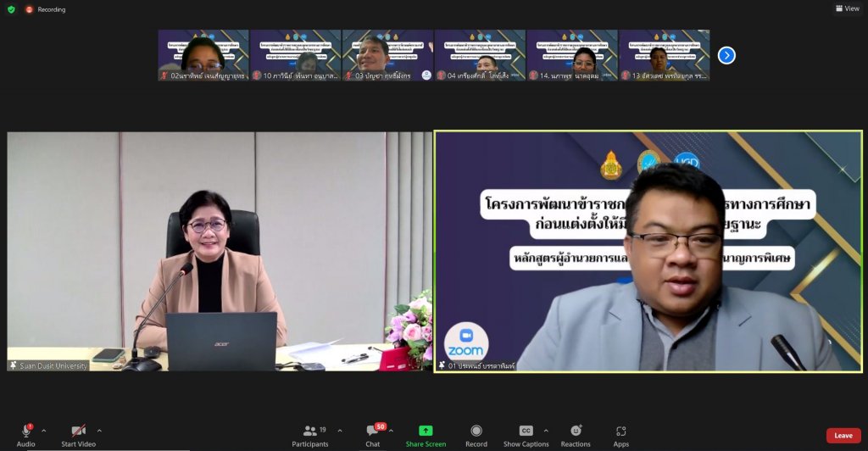Image resolution: width=868 pixels, height=451 pixels.
Task: Open the Reactions emoji menu
Action: tap(576, 432)
